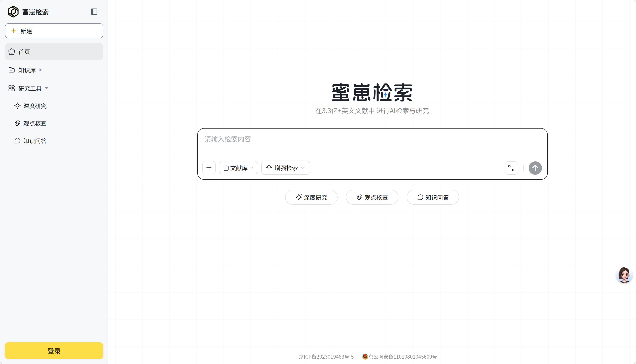Click the round submit arrow button

(535, 168)
